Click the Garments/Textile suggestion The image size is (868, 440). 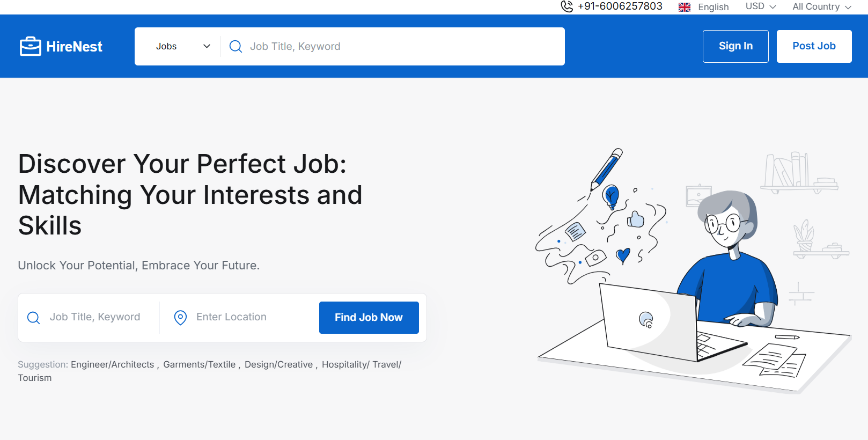[x=199, y=364]
